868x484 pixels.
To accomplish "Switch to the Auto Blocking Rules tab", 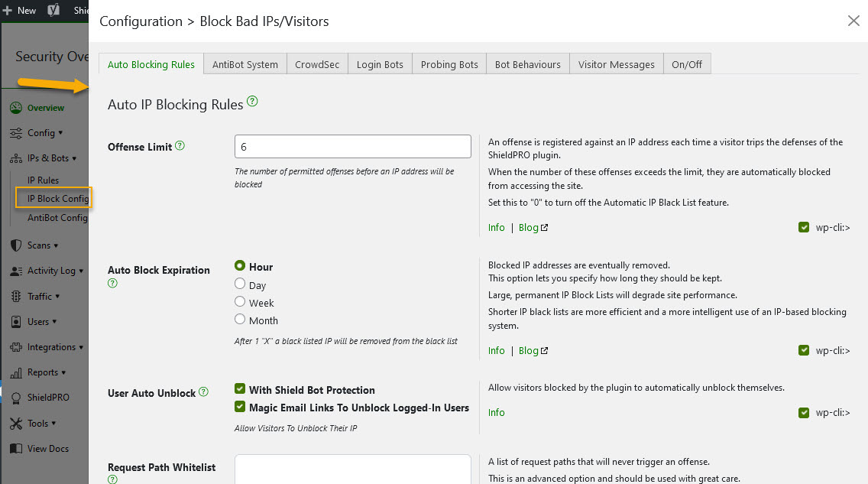I will (x=151, y=64).
